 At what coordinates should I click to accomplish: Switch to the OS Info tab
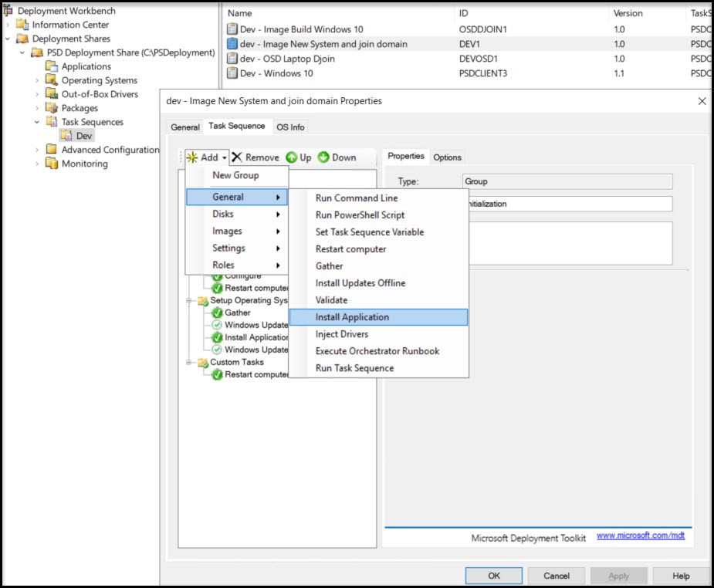290,127
